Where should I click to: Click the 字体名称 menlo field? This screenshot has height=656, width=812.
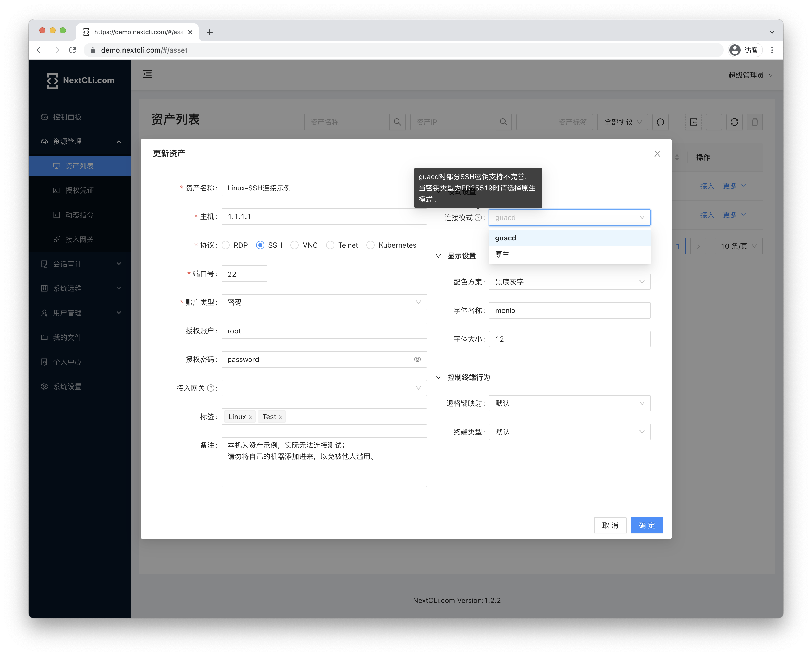click(570, 310)
